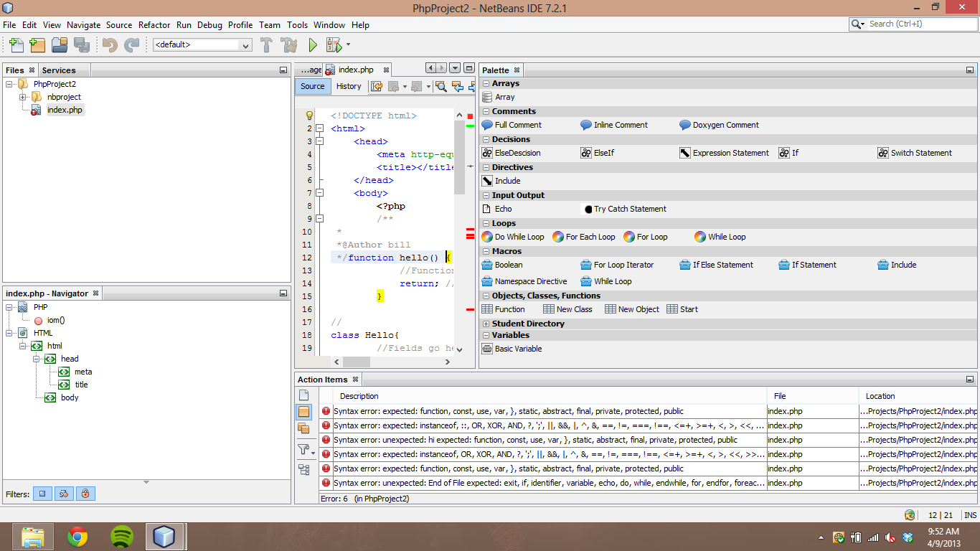The width and height of the screenshot is (980, 551).
Task: Toggle the padlock filter in Navigator
Action: tap(85, 494)
